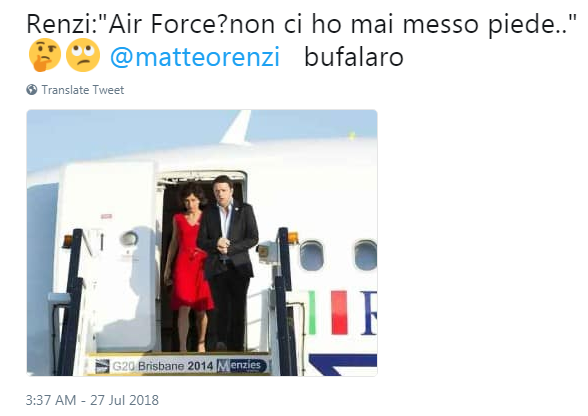
Task: Open the tweet timestamp 27 Jul 2018
Action: tap(92, 400)
